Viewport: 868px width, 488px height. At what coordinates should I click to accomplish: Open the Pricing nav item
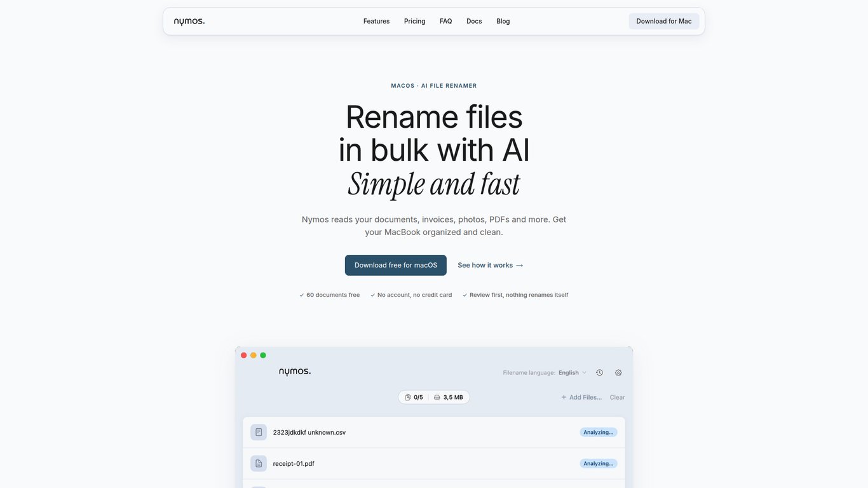pos(414,22)
